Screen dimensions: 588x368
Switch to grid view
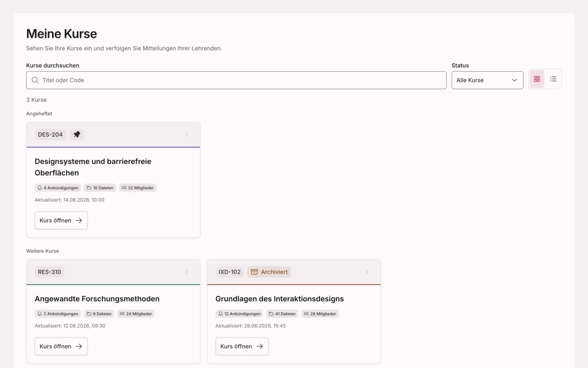coord(537,79)
